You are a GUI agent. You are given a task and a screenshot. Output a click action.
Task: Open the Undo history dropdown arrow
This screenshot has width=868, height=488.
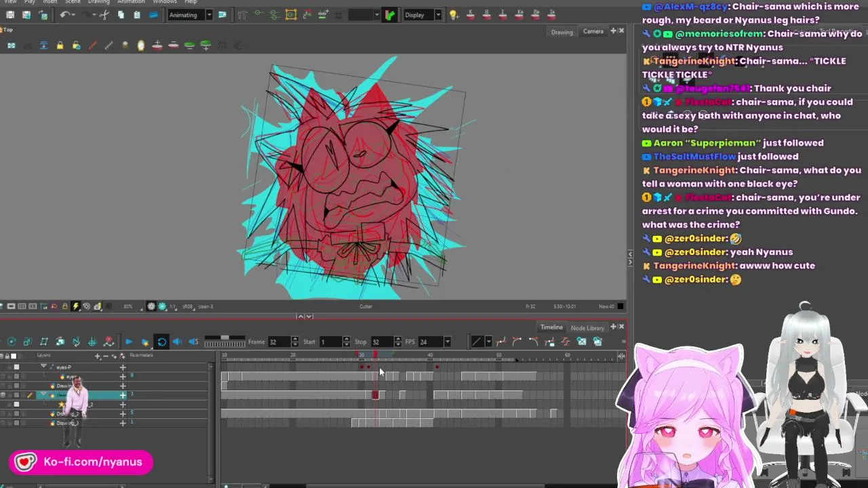coord(75,15)
